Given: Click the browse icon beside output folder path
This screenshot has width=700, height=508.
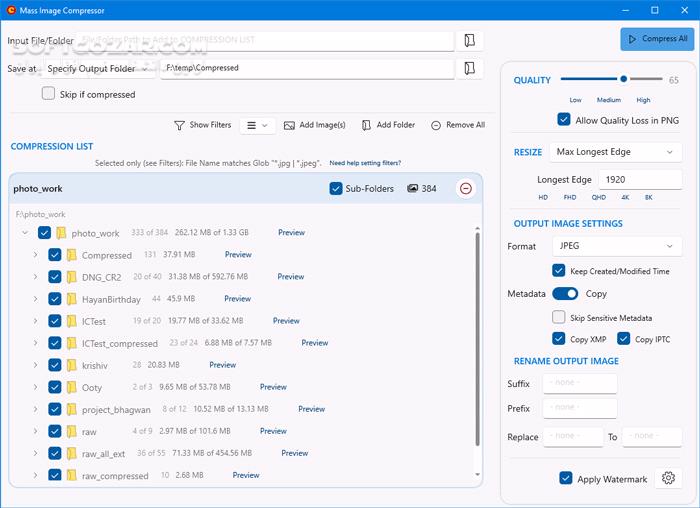Looking at the screenshot, I should click(469, 68).
